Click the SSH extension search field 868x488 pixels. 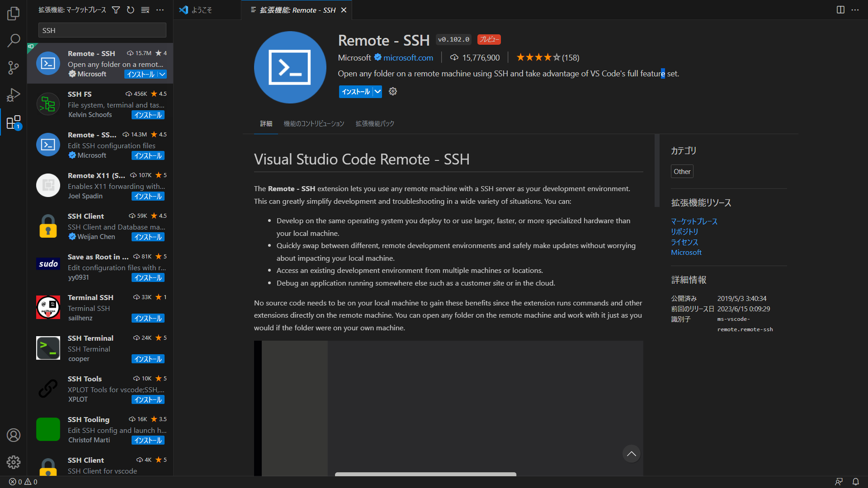point(102,30)
